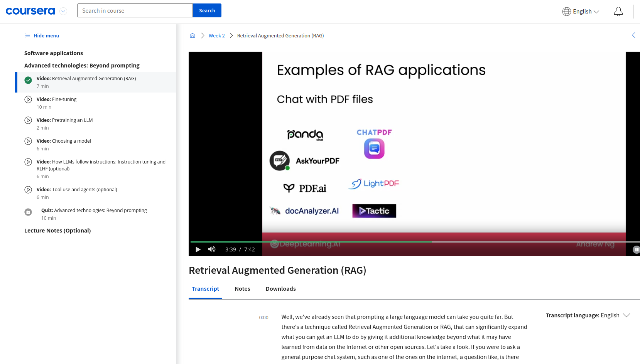
Task: Open Transcript language dropdown
Action: (588, 315)
